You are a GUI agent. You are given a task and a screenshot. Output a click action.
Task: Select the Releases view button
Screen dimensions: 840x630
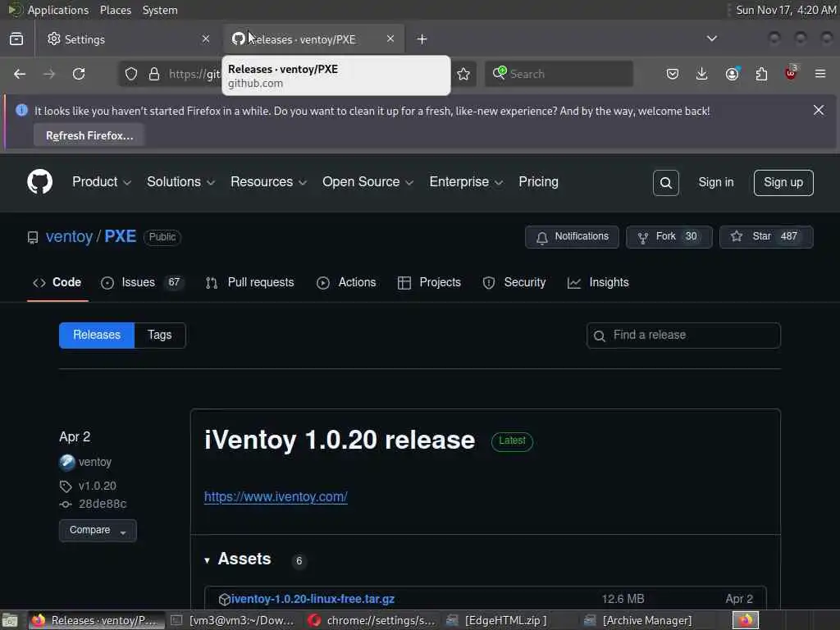(97, 336)
